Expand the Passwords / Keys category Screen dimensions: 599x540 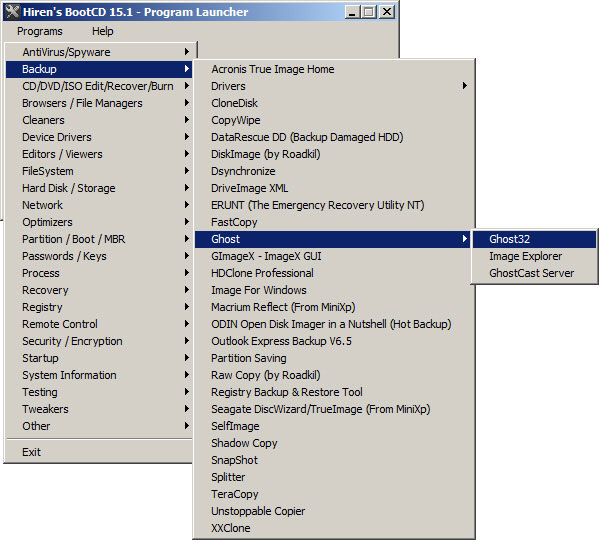pyautogui.click(x=99, y=256)
